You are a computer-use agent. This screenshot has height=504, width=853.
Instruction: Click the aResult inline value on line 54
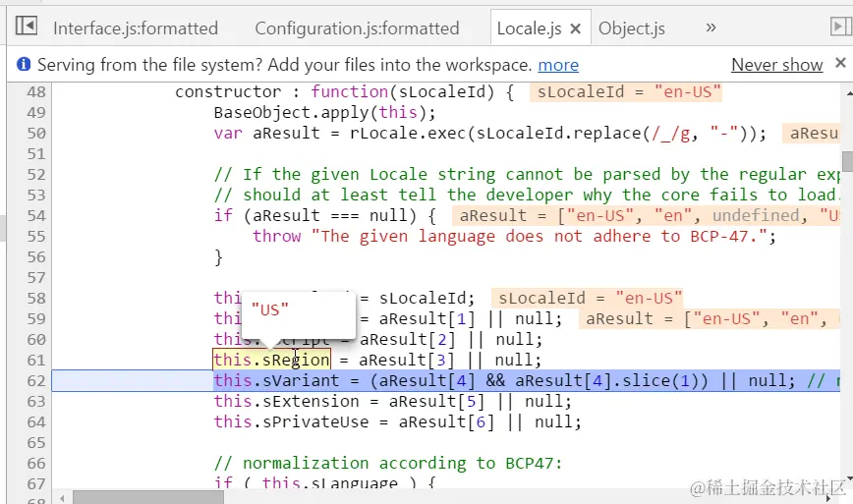(646, 216)
